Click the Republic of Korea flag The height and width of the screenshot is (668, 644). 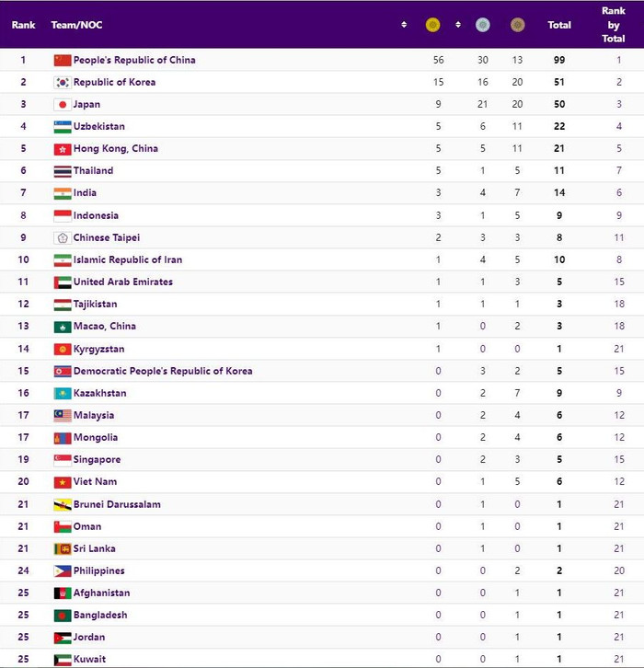click(x=63, y=82)
